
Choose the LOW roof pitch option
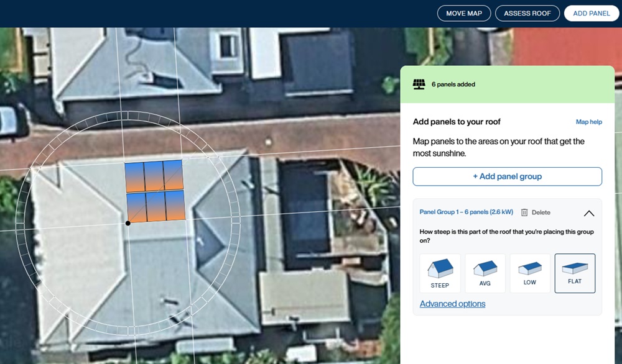530,273
